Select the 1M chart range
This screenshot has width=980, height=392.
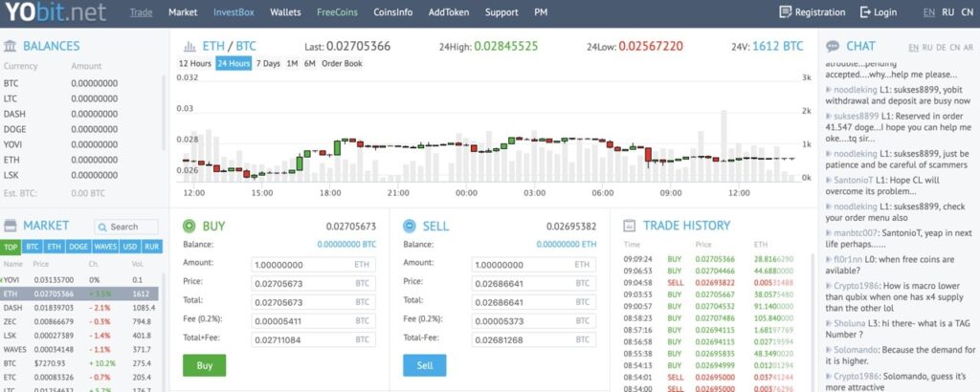point(292,63)
